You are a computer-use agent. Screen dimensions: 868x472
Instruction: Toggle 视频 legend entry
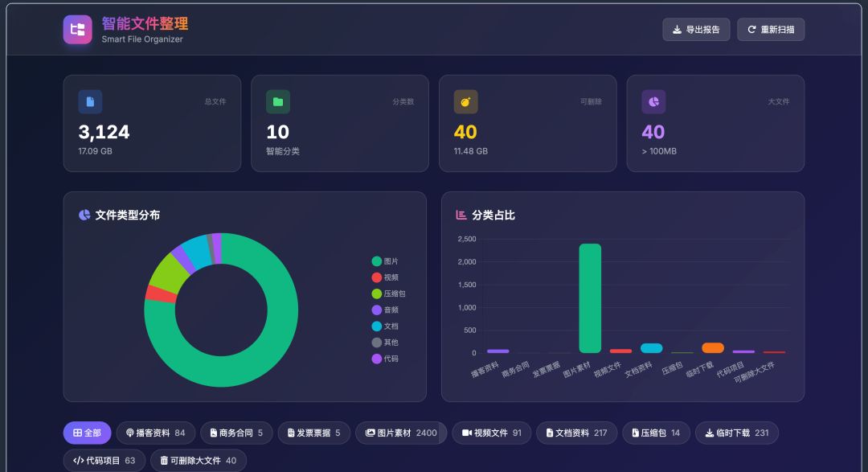coord(385,277)
